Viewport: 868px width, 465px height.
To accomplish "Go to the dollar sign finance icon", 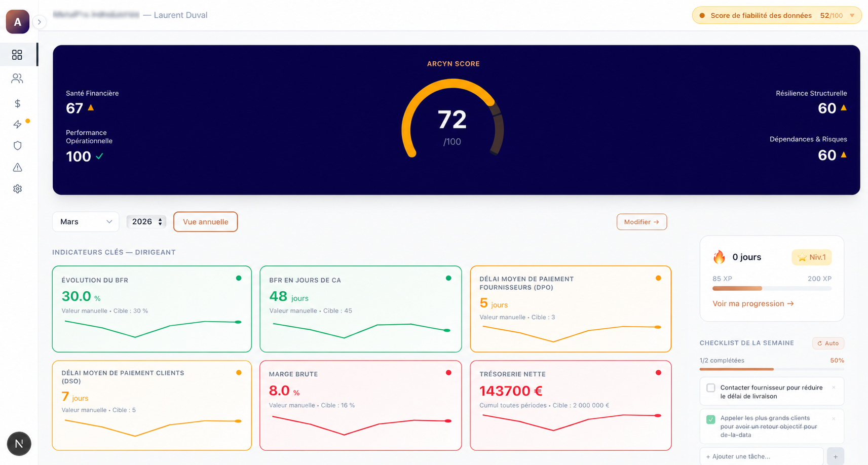I will tap(17, 103).
